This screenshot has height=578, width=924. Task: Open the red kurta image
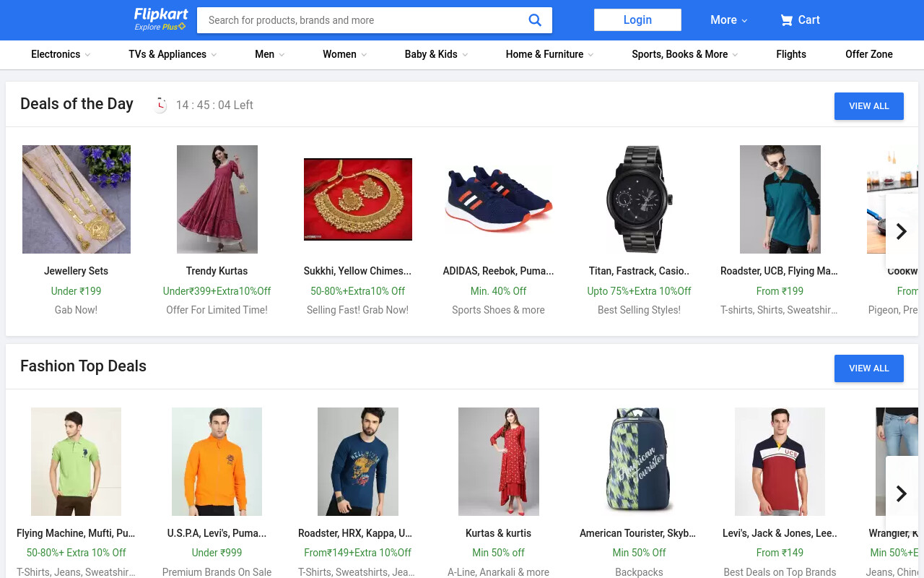point(499,462)
